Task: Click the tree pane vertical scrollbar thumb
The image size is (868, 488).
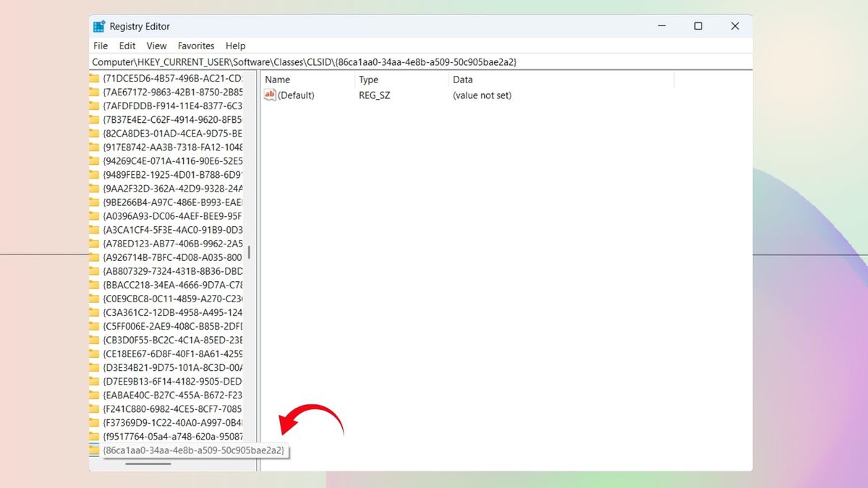Action: pyautogui.click(x=249, y=252)
